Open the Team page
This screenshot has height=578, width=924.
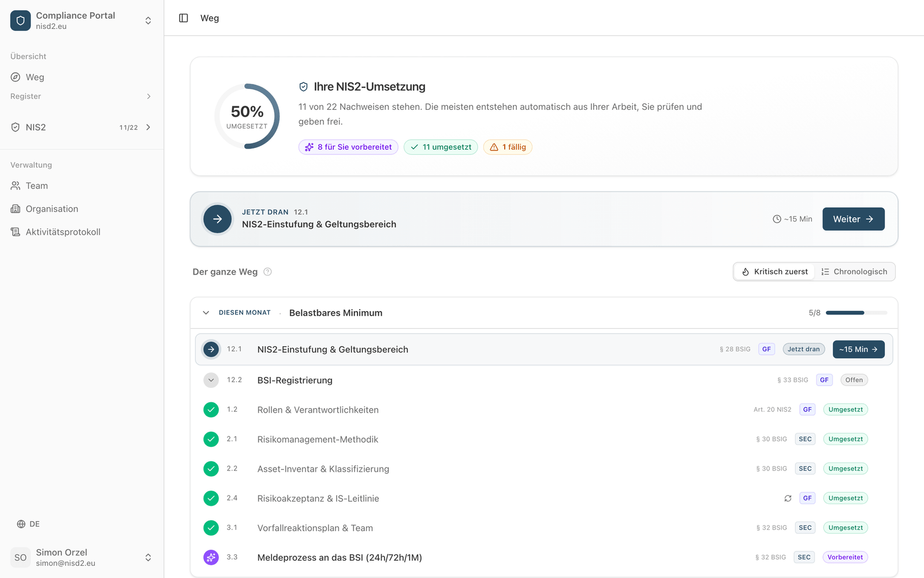click(x=81, y=186)
